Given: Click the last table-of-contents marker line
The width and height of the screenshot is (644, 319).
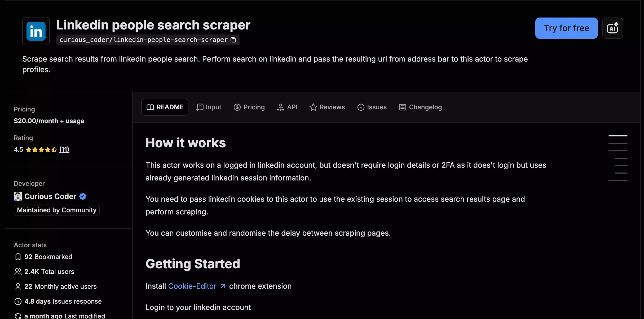Looking at the screenshot, I should [x=618, y=180].
